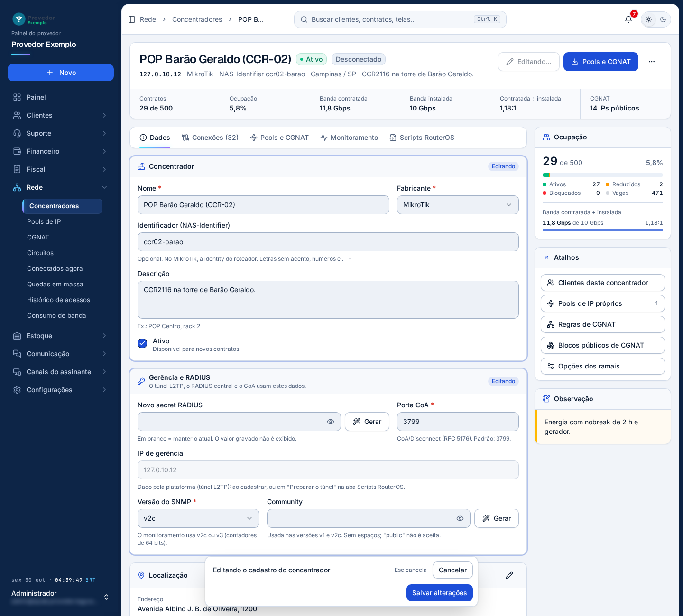Generate a new RADIUS secret
The width and height of the screenshot is (683, 616).
pos(367,422)
